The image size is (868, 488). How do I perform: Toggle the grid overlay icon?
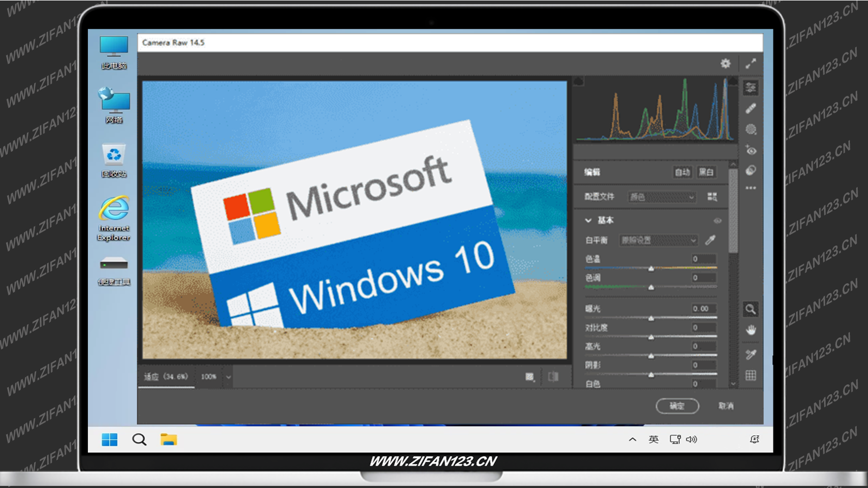coord(751,375)
